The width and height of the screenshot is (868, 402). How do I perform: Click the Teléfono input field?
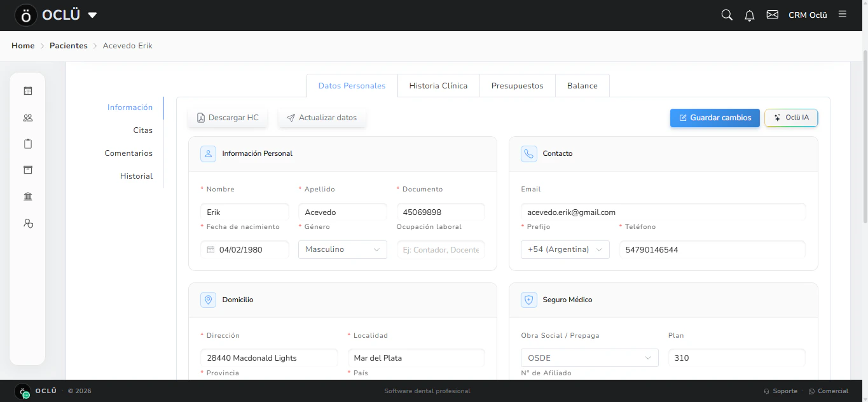click(x=712, y=249)
